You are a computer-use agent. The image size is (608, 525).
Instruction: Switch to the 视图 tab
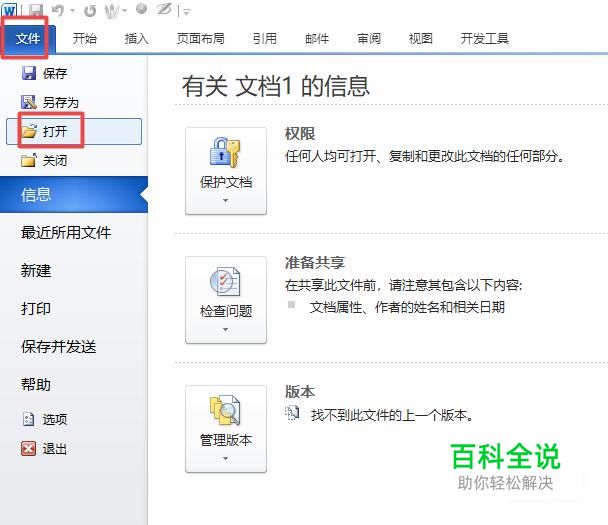[421, 38]
